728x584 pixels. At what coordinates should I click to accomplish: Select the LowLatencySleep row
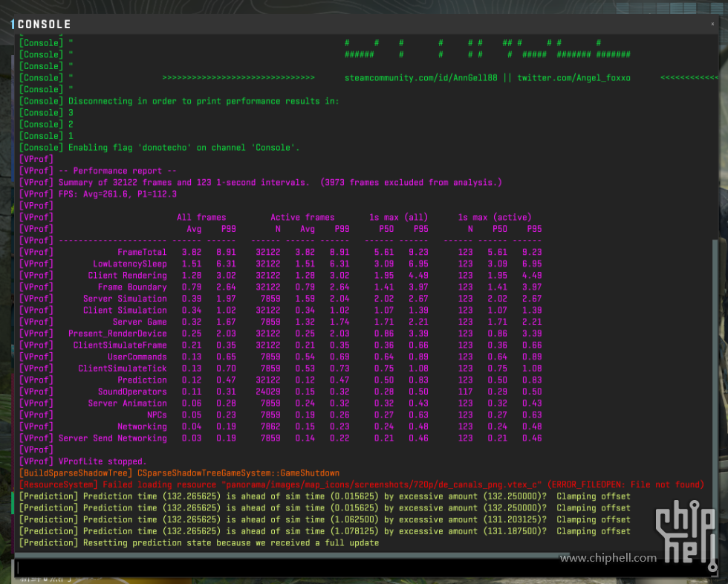pos(130,264)
